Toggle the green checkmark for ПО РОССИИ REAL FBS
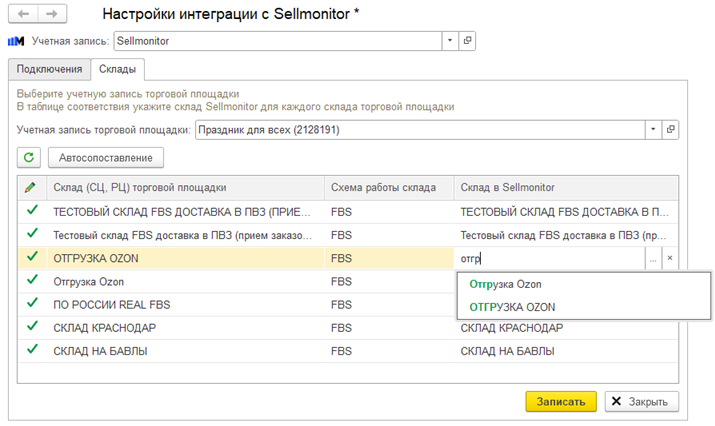This screenshot has height=426, width=715. (32, 304)
